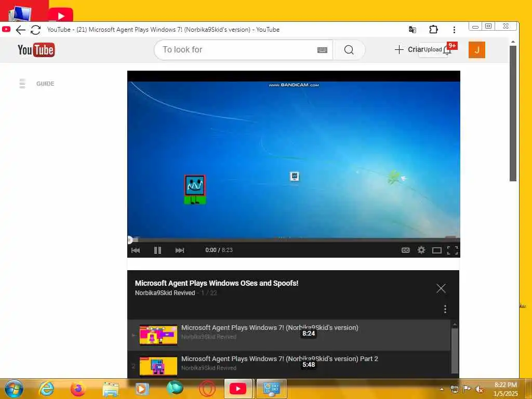Click the Criar create plus button
The width and height of the screenshot is (532, 399).
point(408,49)
